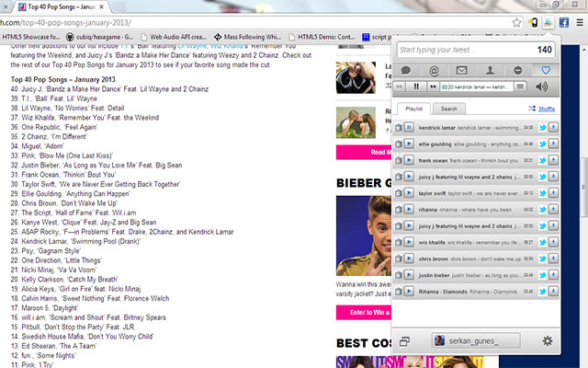Download the justin bieber track
Screen dimensions: 588x368
[553, 275]
